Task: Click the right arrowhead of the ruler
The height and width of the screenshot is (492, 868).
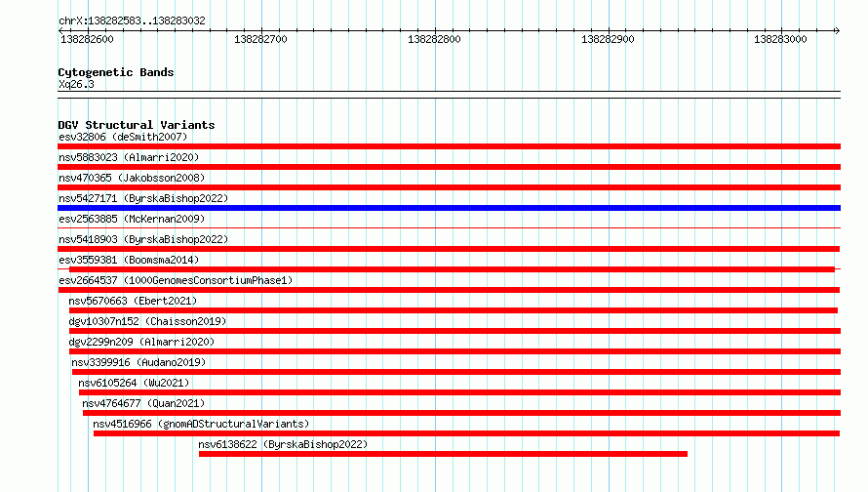Action: click(837, 30)
